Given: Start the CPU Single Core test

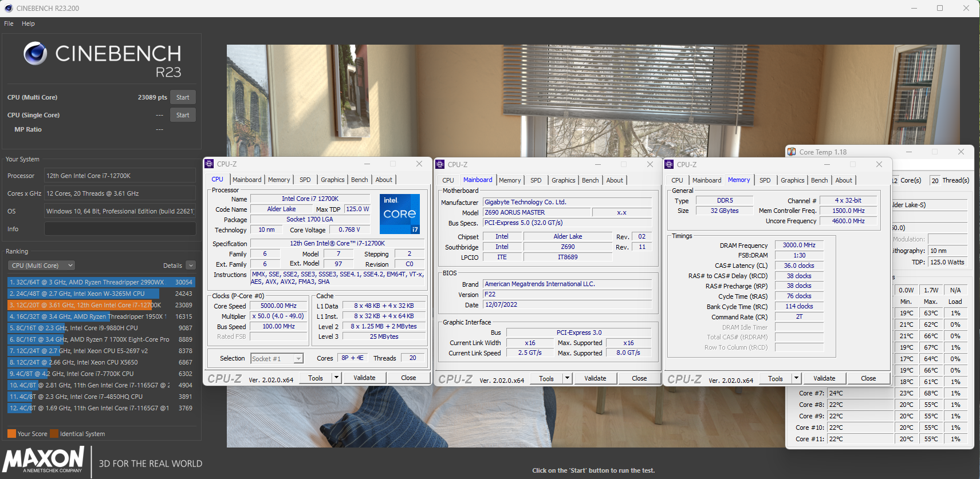Looking at the screenshot, I should click(183, 115).
